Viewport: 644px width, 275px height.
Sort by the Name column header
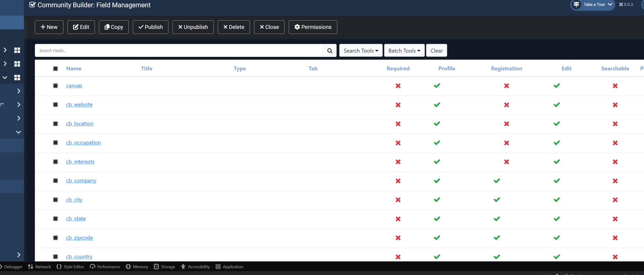click(x=74, y=69)
